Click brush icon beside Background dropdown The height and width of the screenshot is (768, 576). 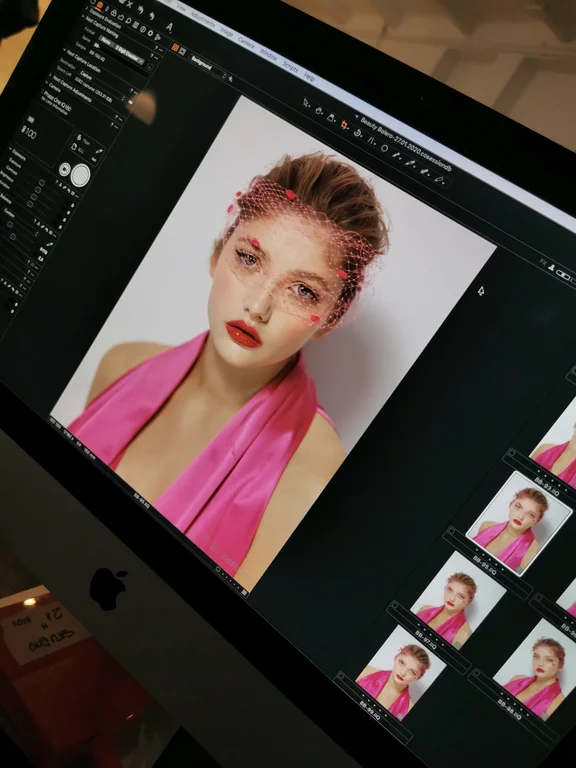[230, 78]
